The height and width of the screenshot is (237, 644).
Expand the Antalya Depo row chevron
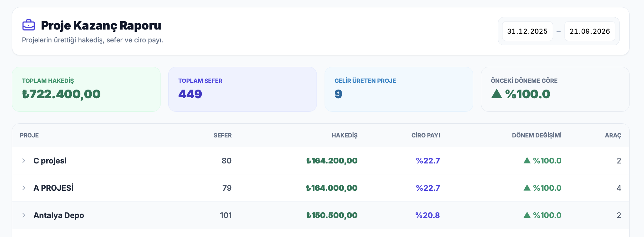click(24, 215)
